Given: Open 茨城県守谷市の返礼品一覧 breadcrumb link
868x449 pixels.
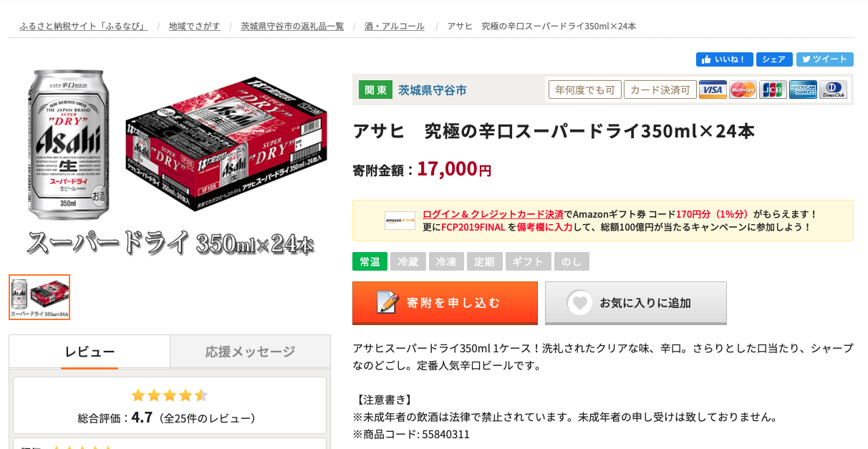Looking at the screenshot, I should tap(292, 26).
